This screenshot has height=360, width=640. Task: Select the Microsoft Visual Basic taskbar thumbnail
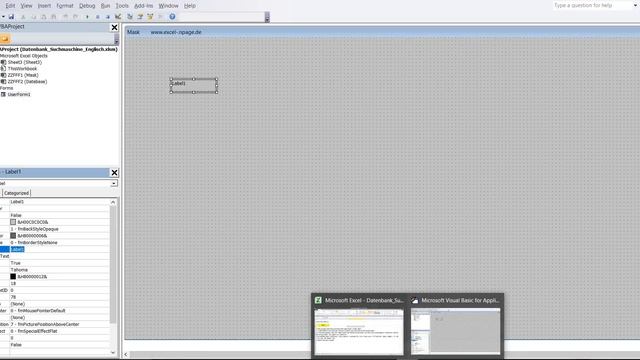point(456,325)
